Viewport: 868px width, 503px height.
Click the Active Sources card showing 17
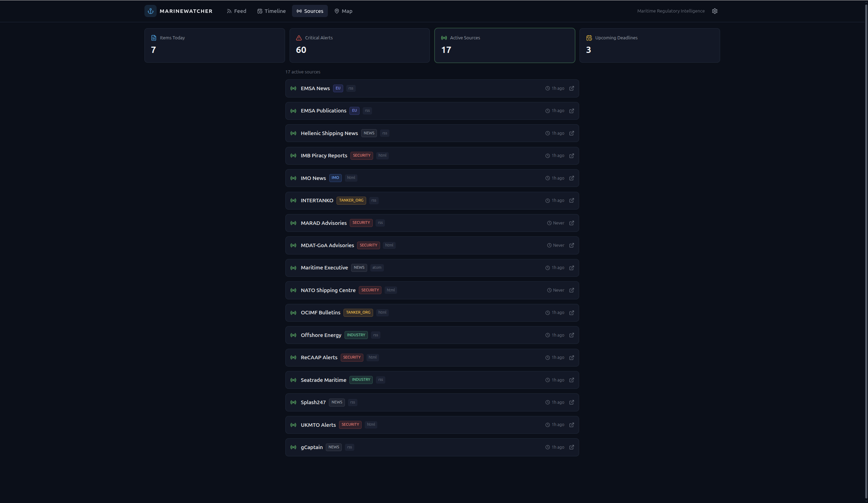point(504,45)
